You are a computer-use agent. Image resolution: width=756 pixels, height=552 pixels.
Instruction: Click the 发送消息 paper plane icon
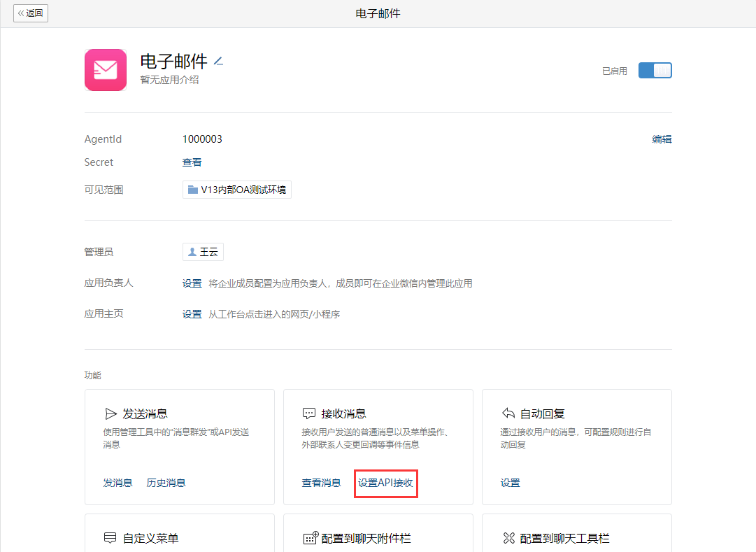110,413
